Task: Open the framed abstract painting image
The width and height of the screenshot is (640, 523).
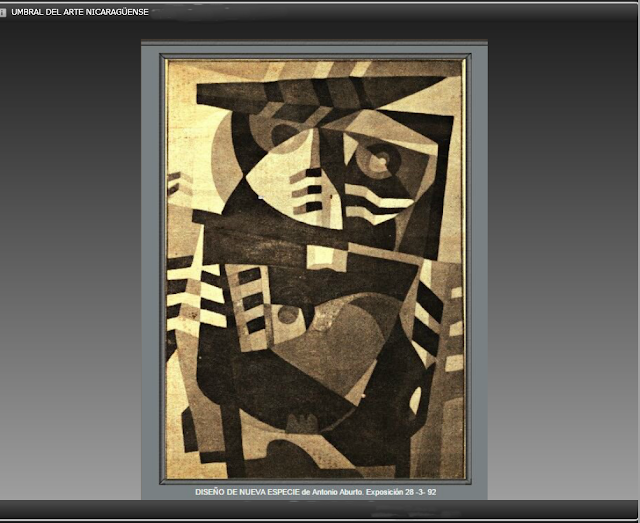Action: click(315, 269)
